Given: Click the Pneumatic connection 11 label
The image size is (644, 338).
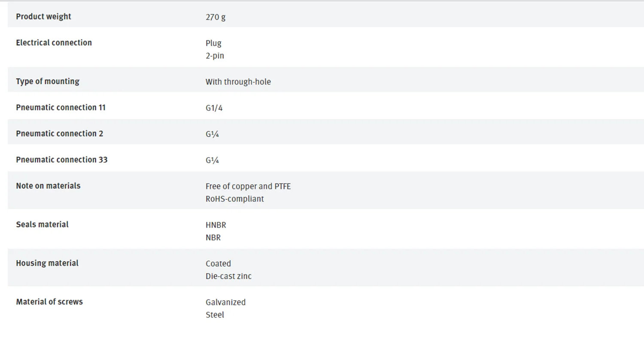Looking at the screenshot, I should 61,107.
